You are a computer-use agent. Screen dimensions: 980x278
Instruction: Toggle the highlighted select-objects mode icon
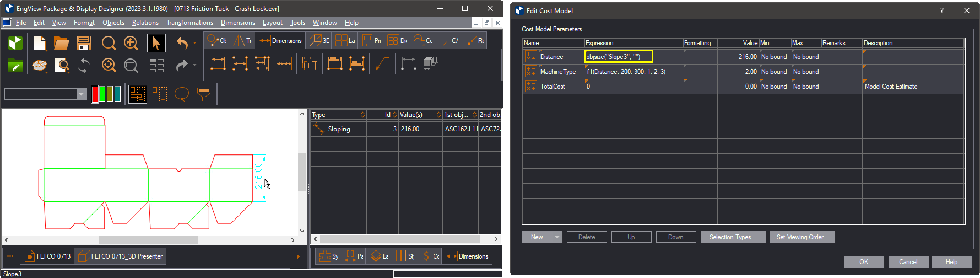138,94
